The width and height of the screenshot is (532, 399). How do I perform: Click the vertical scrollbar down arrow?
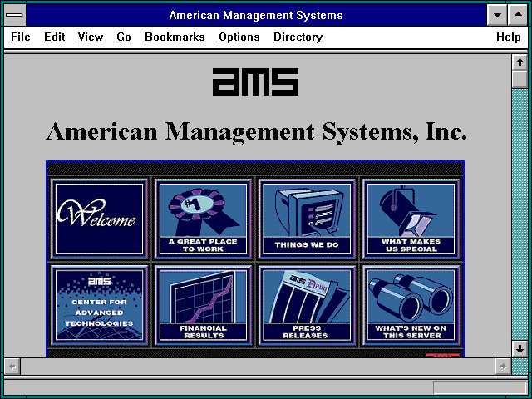[520, 349]
